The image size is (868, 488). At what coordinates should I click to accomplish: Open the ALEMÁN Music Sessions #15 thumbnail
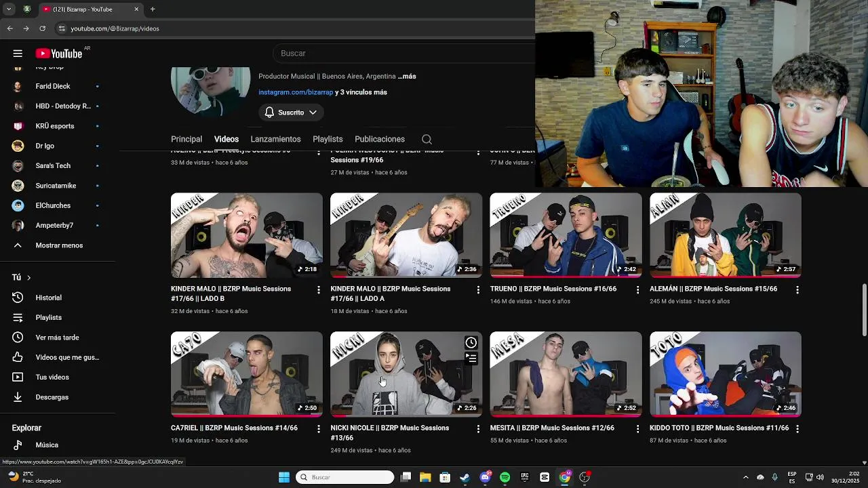(726, 235)
